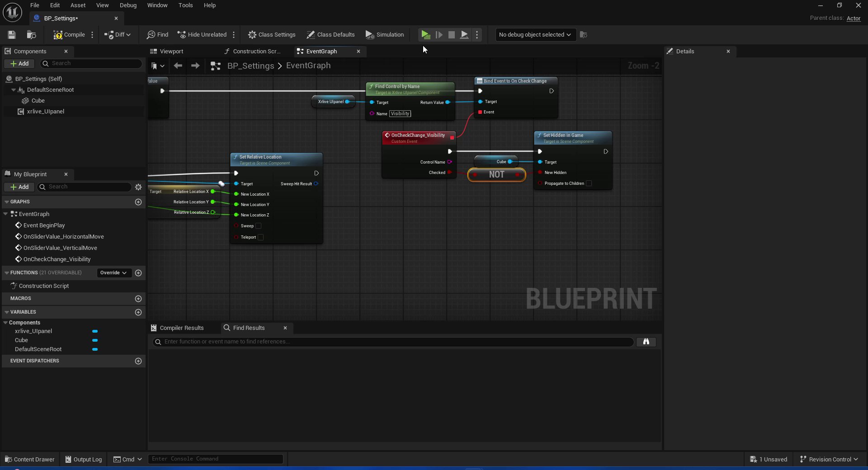Add a new event dispatcher plus icon
Viewport: 868px width, 470px height.
(138, 361)
